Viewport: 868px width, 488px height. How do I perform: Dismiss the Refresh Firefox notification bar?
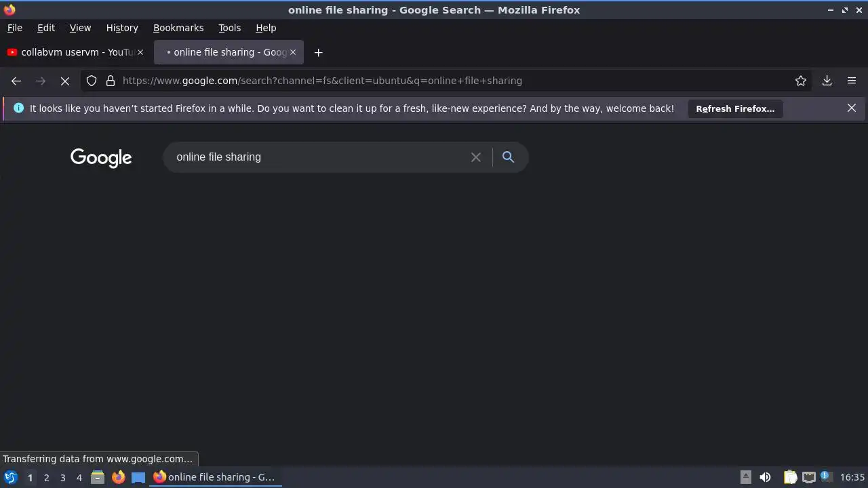pyautogui.click(x=852, y=108)
